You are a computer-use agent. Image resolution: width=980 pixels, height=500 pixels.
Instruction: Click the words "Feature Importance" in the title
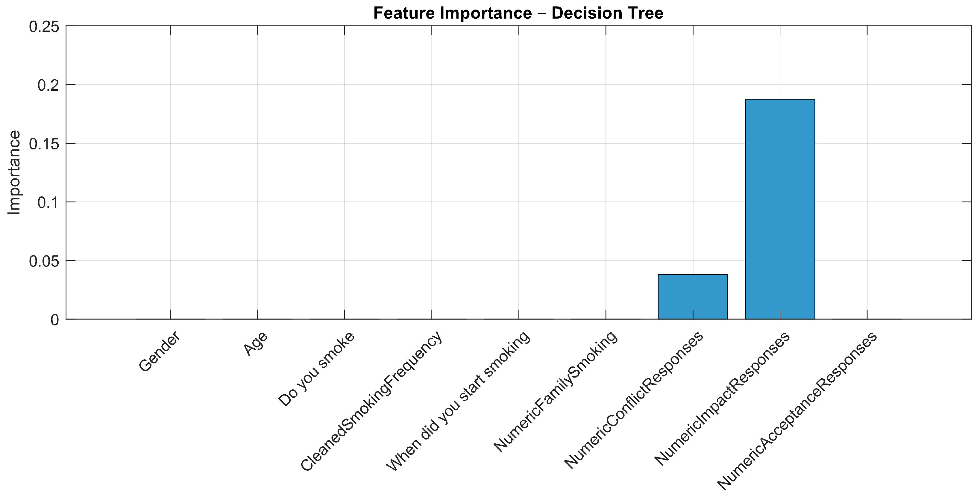click(x=452, y=13)
